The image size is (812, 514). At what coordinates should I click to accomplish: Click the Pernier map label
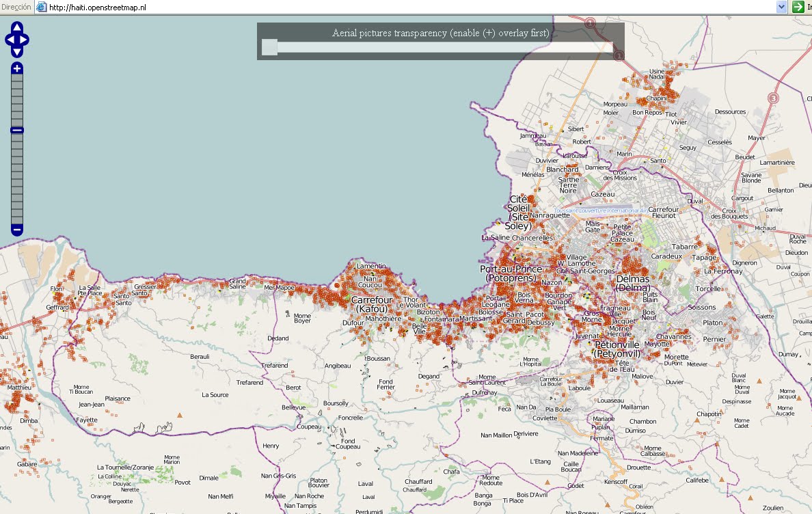[x=714, y=340]
